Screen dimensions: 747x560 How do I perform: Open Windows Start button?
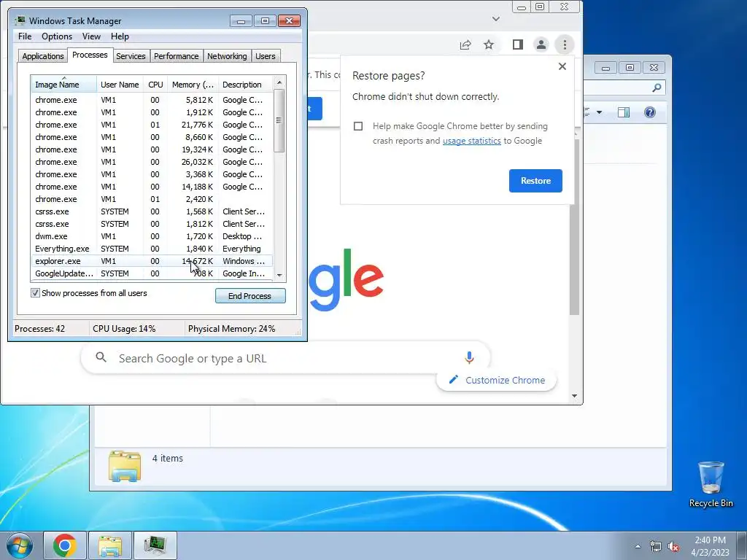pos(20,545)
